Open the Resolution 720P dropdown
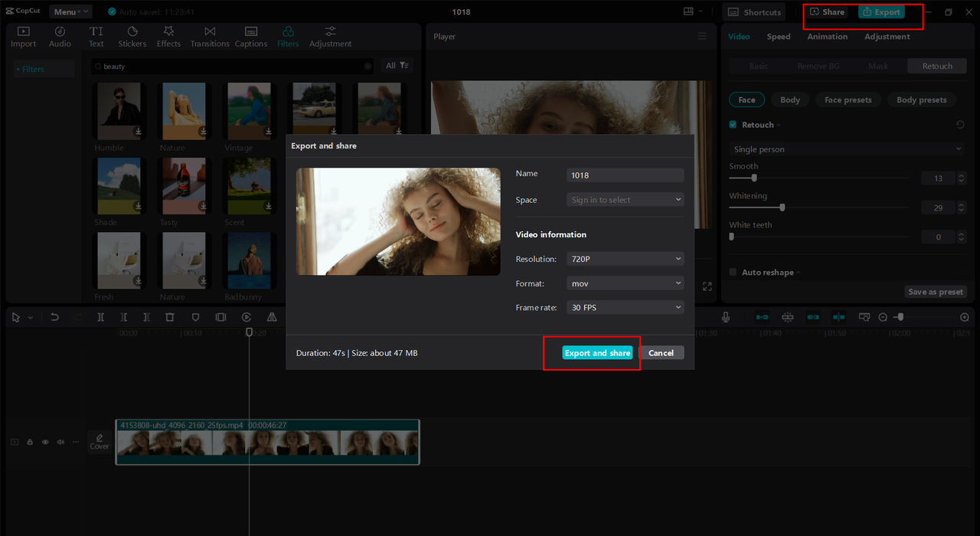 pyautogui.click(x=625, y=259)
